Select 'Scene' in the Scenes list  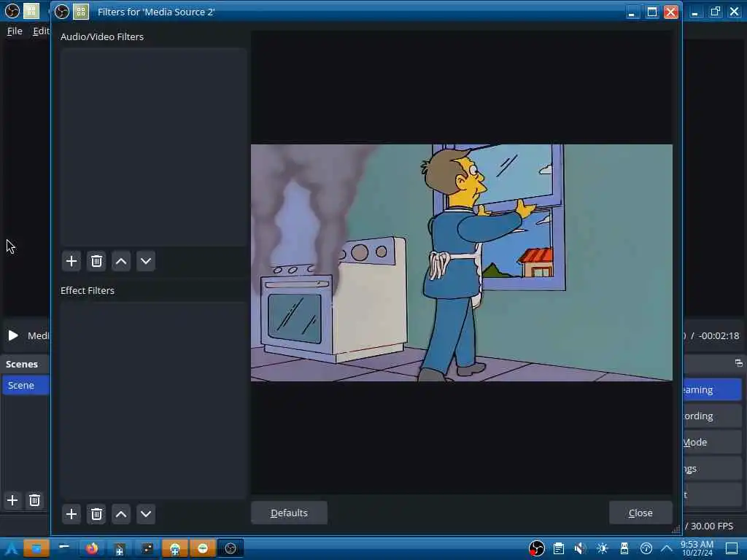point(26,385)
